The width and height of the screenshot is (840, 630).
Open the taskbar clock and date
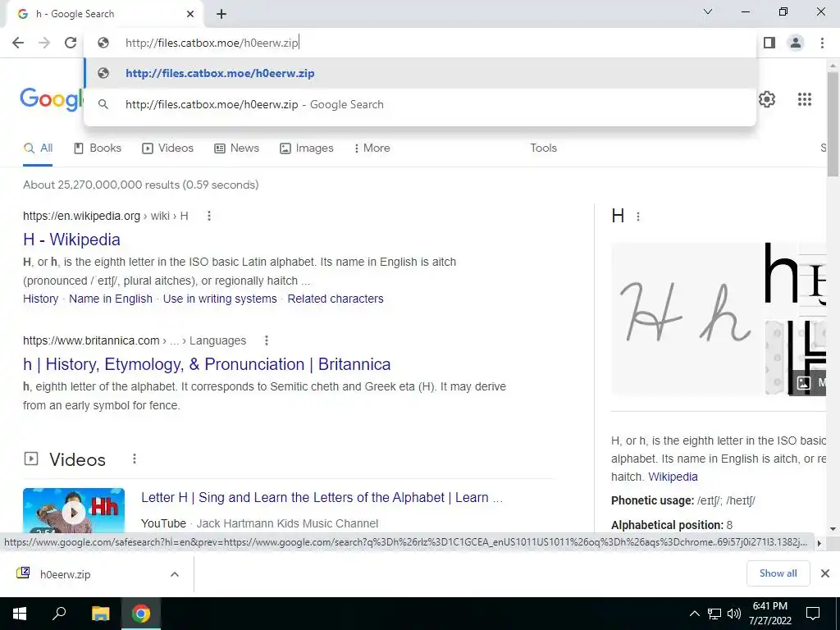point(769,614)
